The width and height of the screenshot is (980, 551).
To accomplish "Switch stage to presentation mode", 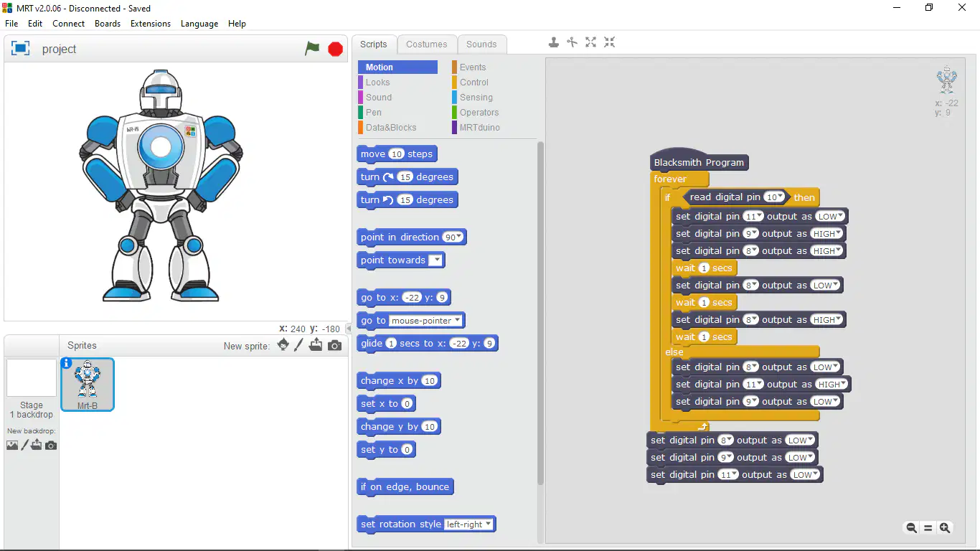I will [20, 49].
